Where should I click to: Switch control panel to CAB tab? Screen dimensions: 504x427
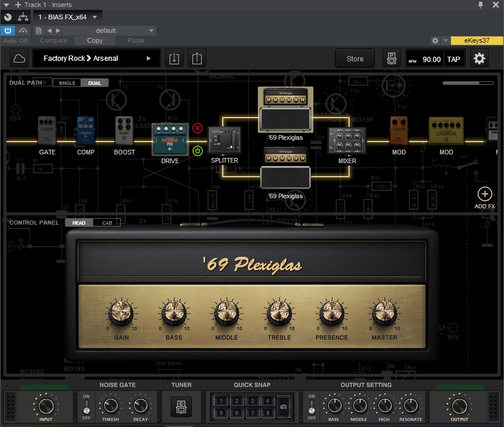pyautogui.click(x=107, y=222)
